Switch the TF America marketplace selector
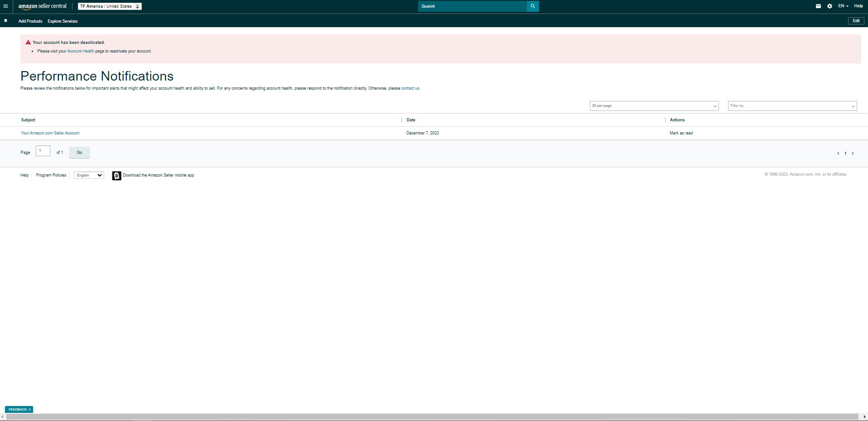Image resolution: width=868 pixels, height=421 pixels. point(110,6)
